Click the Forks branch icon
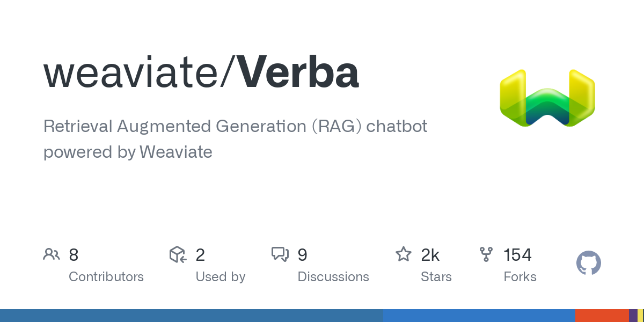The image size is (644, 322). coord(486,254)
